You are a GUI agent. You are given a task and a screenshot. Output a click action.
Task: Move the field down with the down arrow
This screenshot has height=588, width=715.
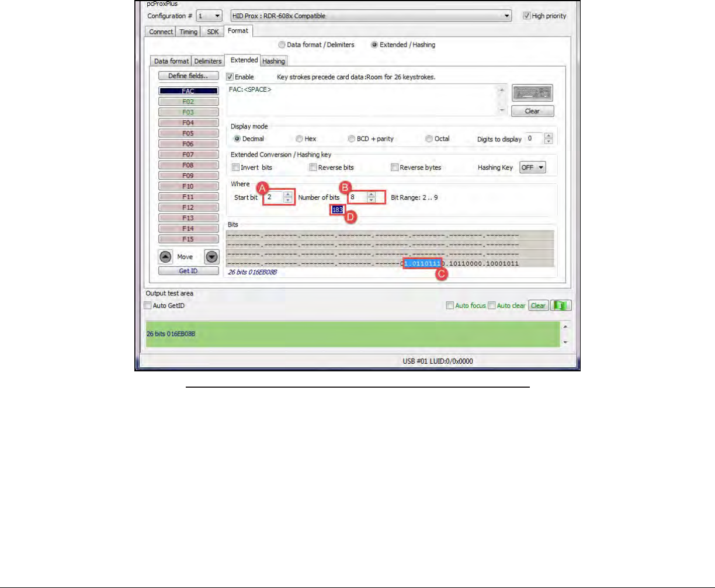coord(212,256)
